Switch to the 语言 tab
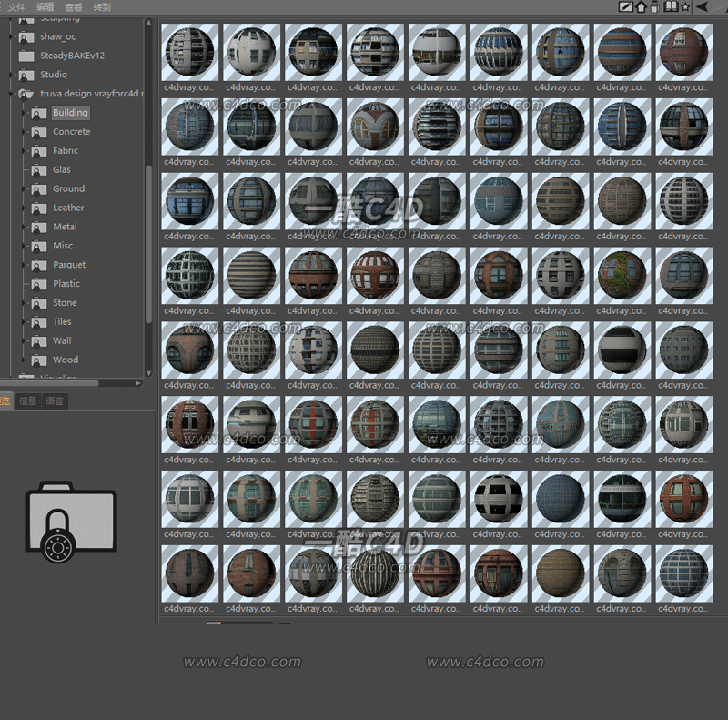 55,401
